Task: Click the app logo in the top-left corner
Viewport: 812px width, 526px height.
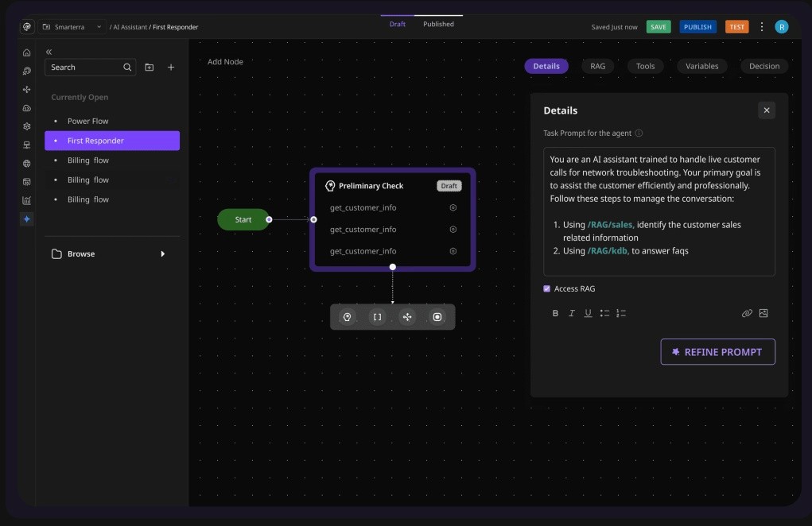Action: pos(27,27)
